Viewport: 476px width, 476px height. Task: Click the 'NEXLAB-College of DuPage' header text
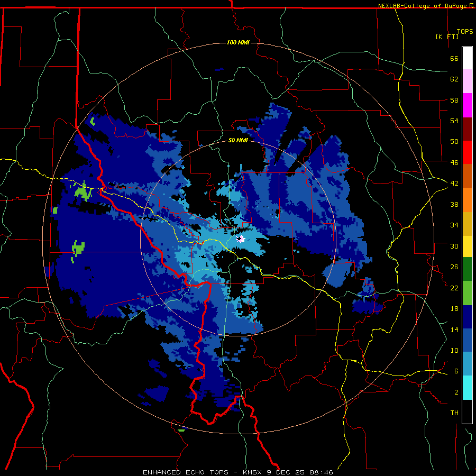tap(423, 6)
